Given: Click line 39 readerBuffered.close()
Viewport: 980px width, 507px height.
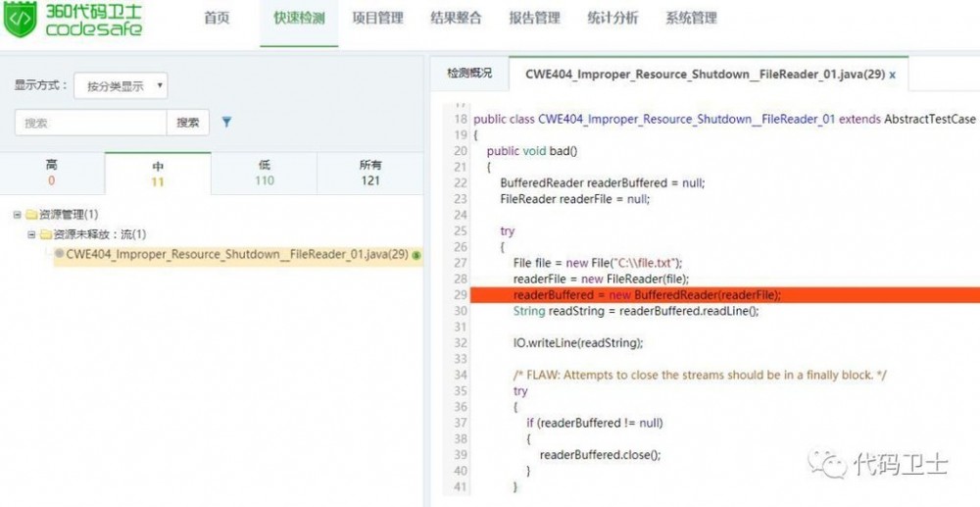Looking at the screenshot, I should point(600,454).
